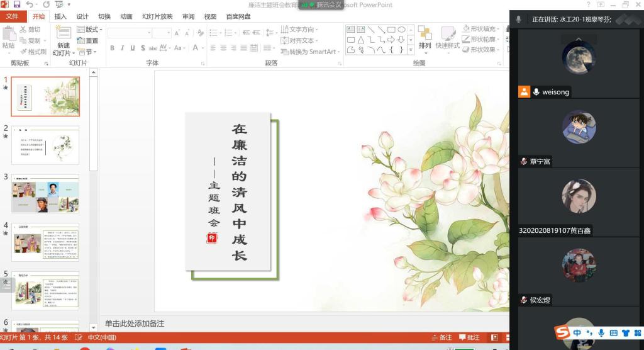Viewport: 644px width, 350px height.
Task: Click the Undo arrow icon
Action: tap(30, 5)
